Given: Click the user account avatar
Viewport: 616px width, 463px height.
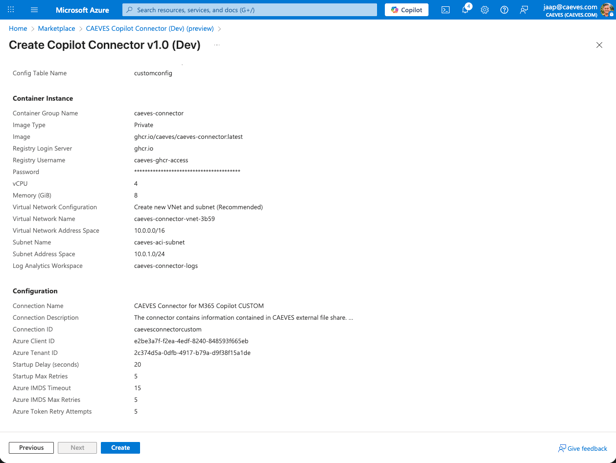Looking at the screenshot, I should click(607, 10).
